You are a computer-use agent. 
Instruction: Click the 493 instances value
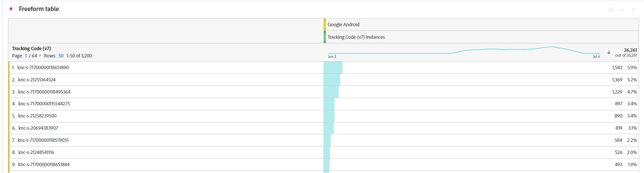click(x=619, y=164)
